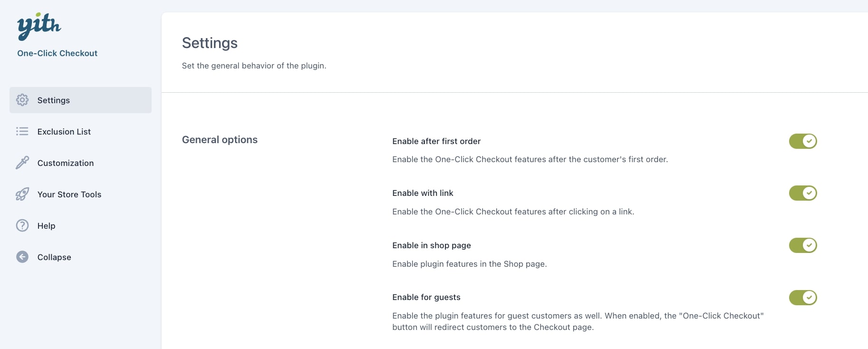Toggle Enable in shop page switch
Image resolution: width=868 pixels, height=349 pixels.
coord(803,245)
